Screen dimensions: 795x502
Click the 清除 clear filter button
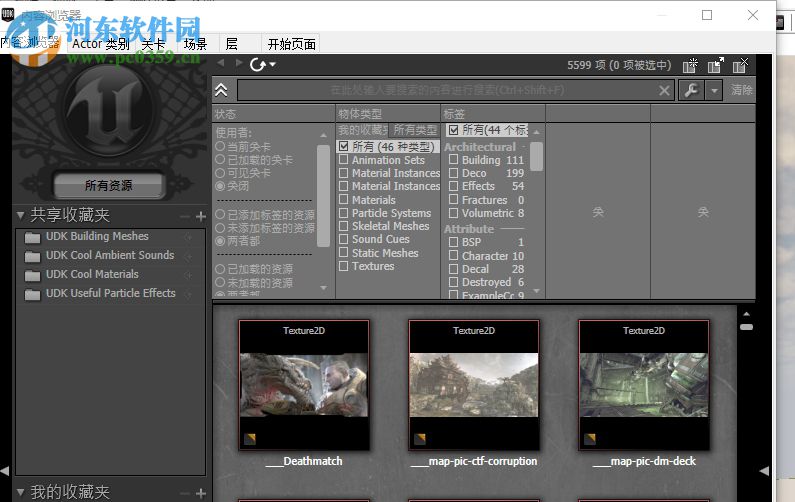click(741, 90)
